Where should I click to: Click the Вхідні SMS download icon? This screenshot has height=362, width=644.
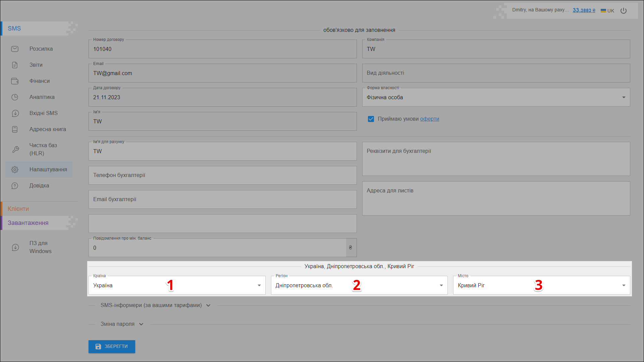pos(15,113)
